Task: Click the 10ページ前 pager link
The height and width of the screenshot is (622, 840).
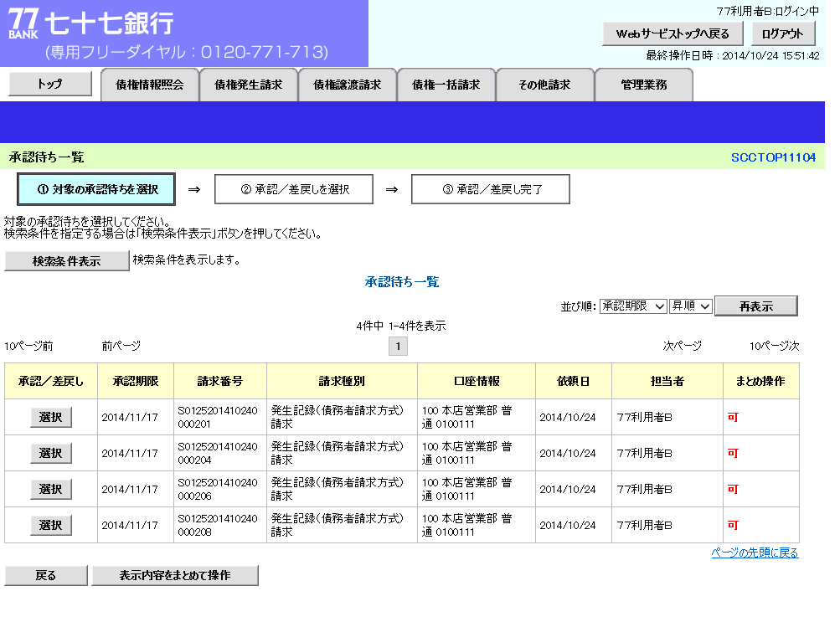Action: 28,346
